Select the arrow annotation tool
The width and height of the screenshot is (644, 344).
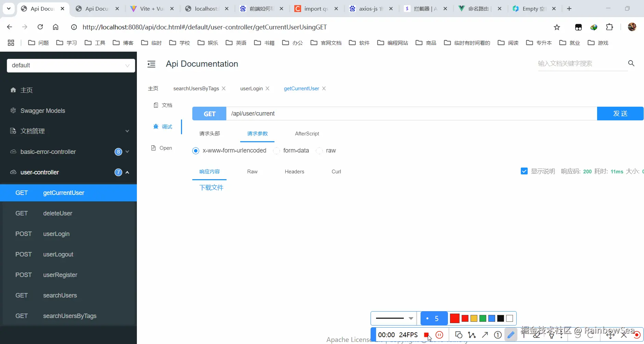[485, 335]
